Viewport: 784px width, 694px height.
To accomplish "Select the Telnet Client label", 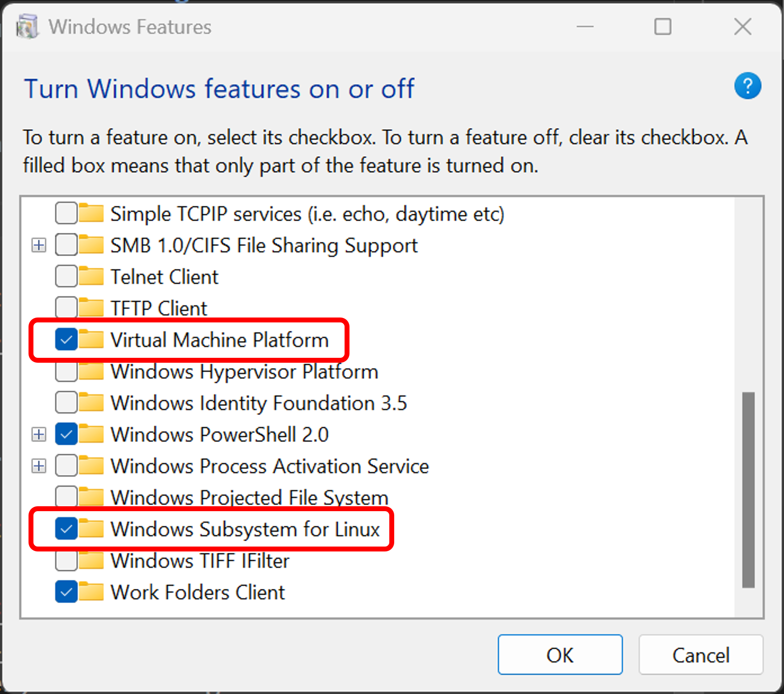I will (164, 277).
